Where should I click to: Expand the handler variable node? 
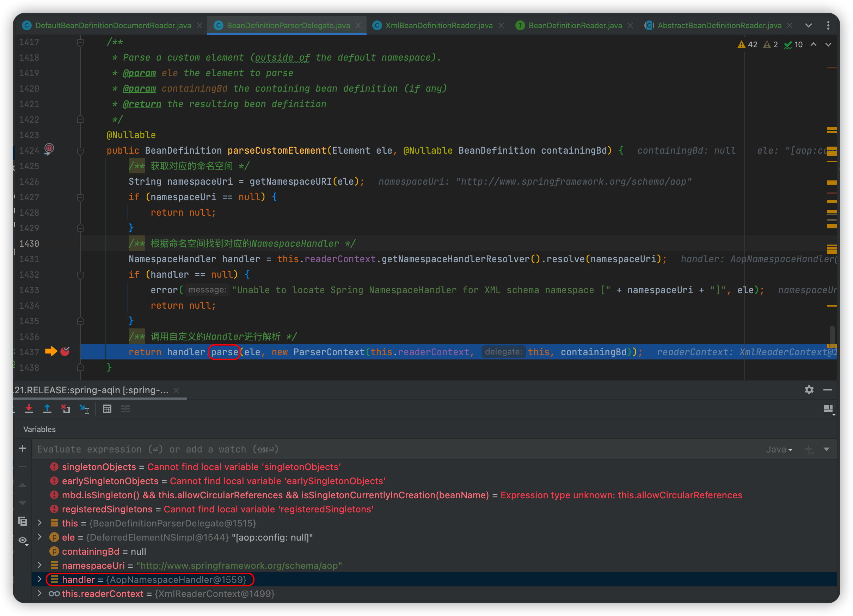click(39, 579)
